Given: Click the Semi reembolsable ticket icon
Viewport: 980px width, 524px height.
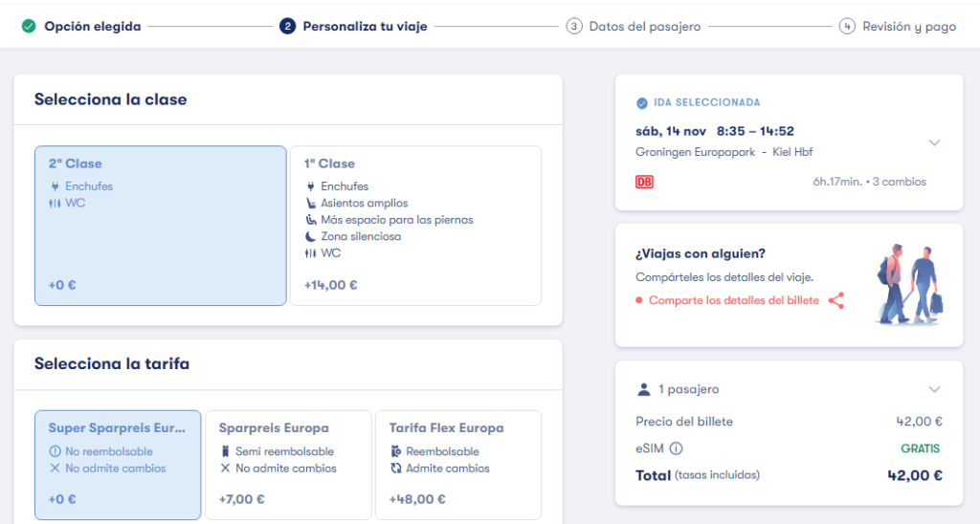Looking at the screenshot, I should [226, 451].
